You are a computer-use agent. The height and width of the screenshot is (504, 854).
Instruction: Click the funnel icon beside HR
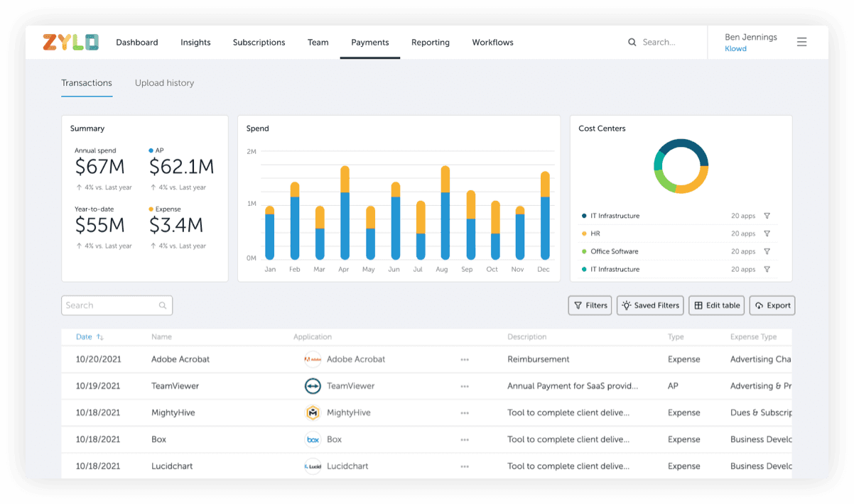(767, 234)
